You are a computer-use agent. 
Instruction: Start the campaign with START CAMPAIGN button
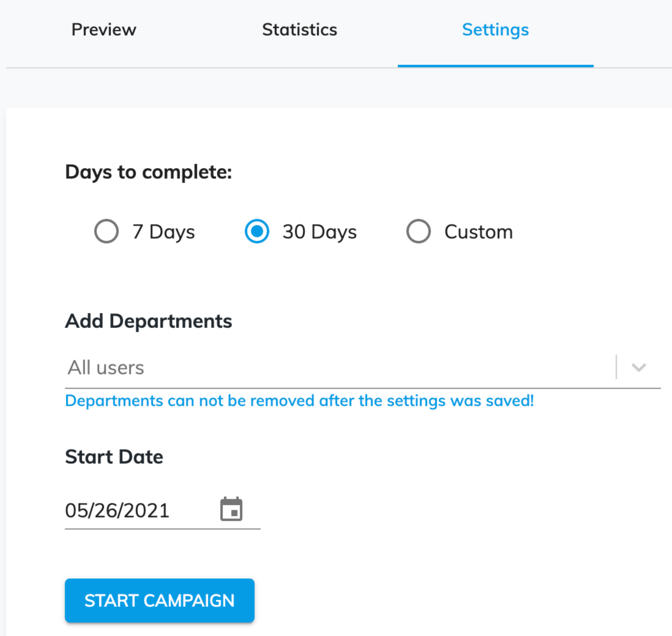coord(160,601)
